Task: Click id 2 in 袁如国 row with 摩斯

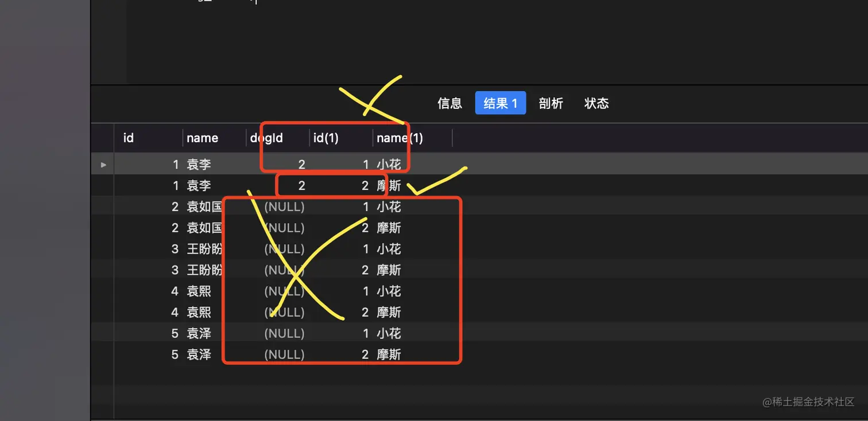Action: point(175,228)
